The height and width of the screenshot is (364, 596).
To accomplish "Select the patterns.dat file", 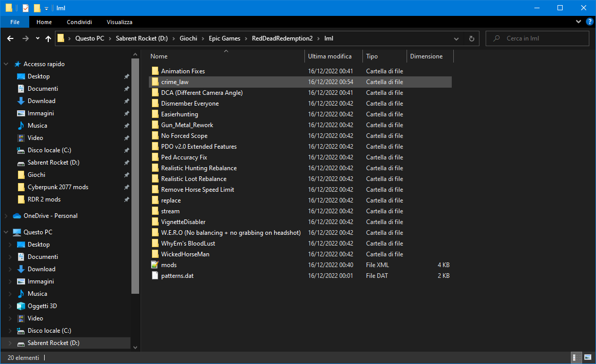I will [177, 276].
